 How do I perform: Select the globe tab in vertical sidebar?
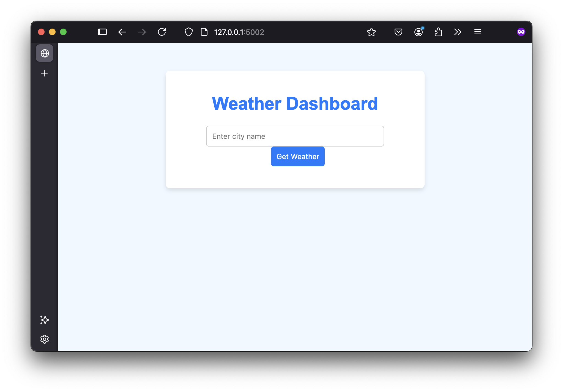pyautogui.click(x=44, y=53)
